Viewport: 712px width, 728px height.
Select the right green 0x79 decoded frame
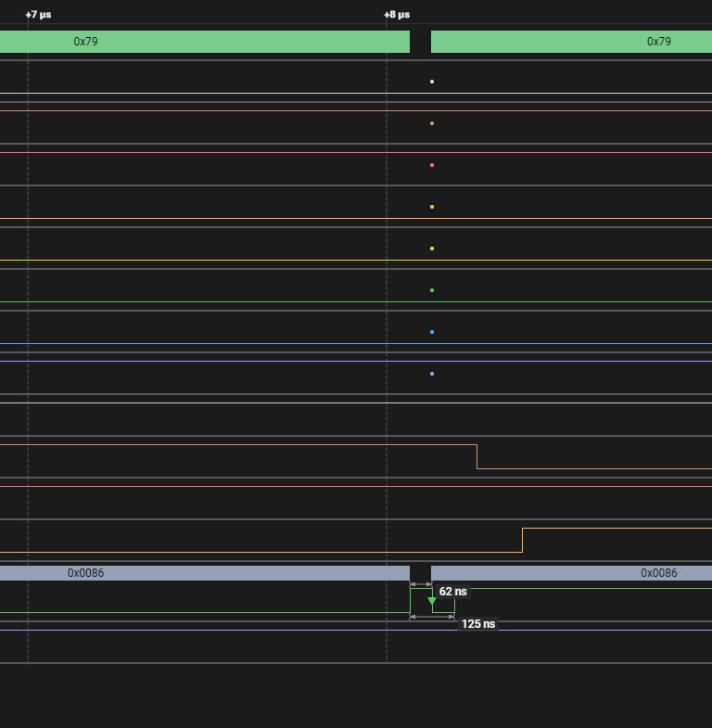click(x=571, y=42)
